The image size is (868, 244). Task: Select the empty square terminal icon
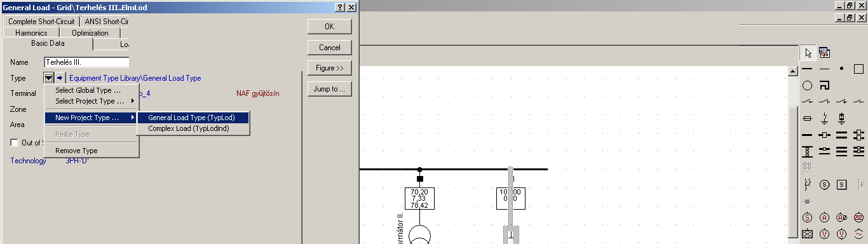coord(858,69)
